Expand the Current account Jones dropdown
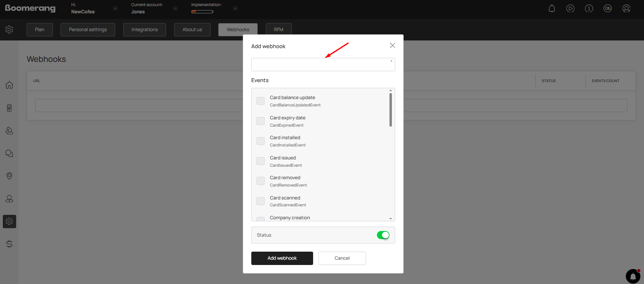 [175, 8]
